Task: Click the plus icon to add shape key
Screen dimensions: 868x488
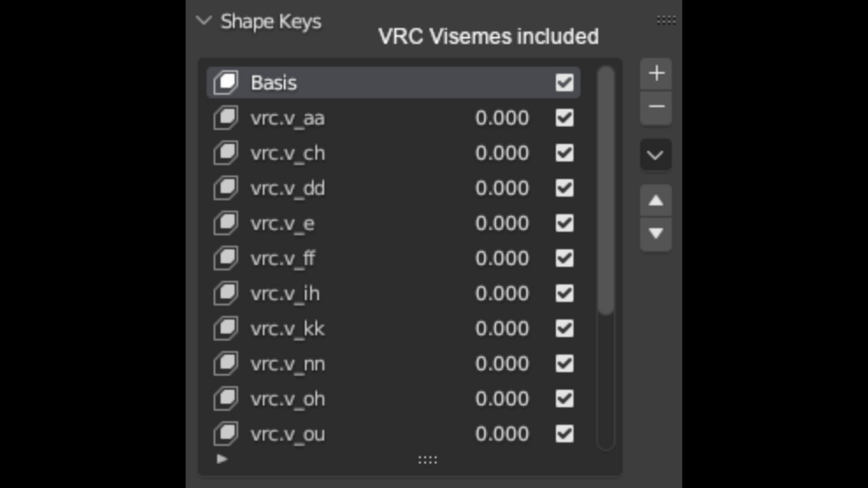Action: [656, 73]
